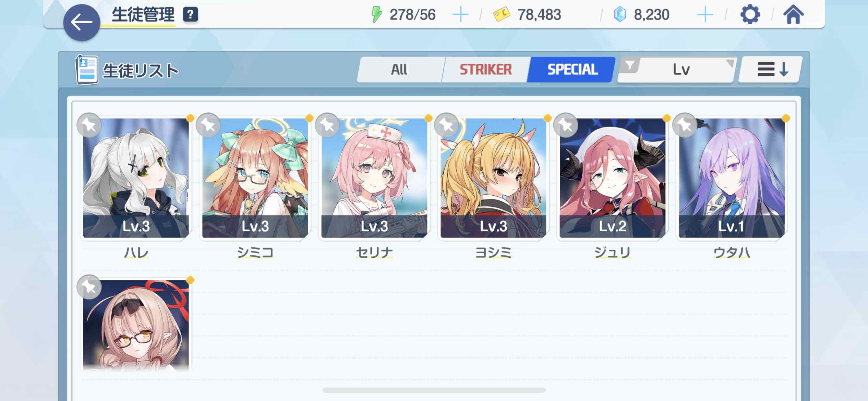Add energy with plus beside 278/56
Viewport: 868px width, 401px height.
coord(460,15)
